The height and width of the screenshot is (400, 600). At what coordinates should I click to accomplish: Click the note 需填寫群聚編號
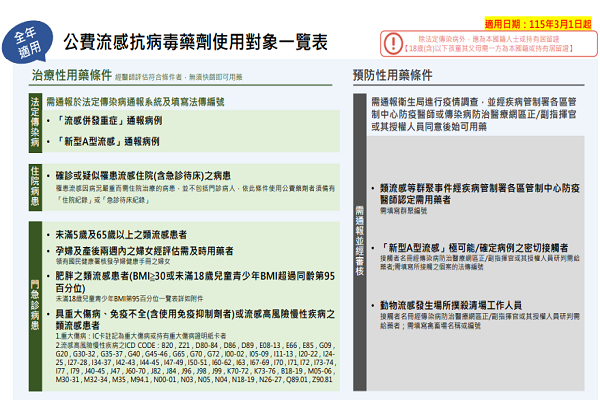click(x=403, y=211)
